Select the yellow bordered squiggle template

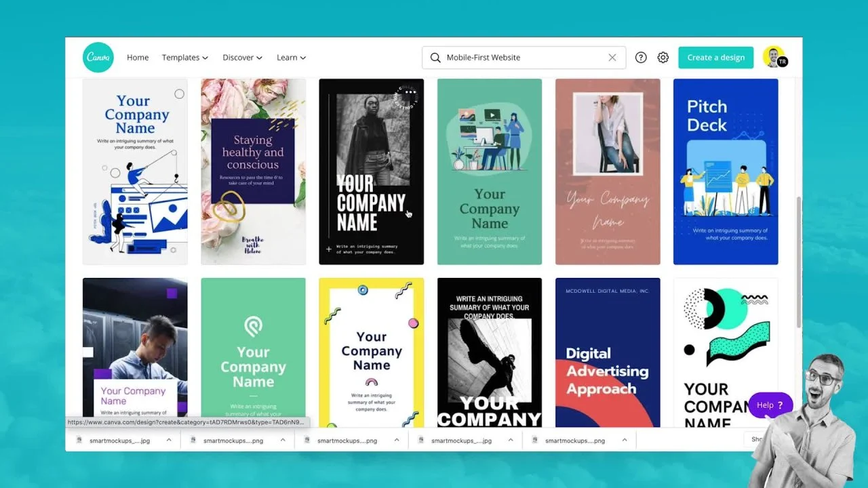372,352
